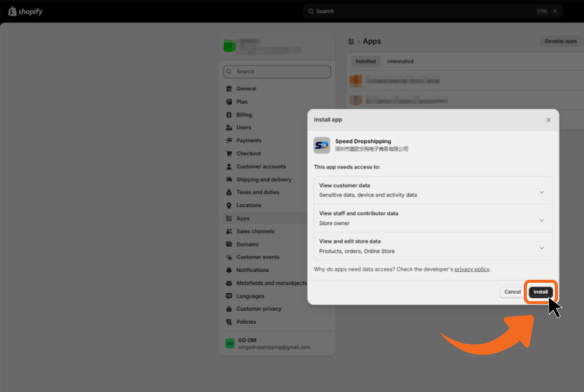Image resolution: width=584 pixels, height=392 pixels.
Task: Open Locations pin icon in sidebar
Action: (x=229, y=206)
